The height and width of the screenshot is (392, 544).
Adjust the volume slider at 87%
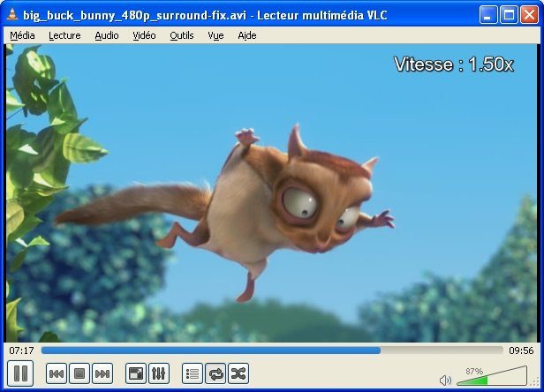click(492, 376)
